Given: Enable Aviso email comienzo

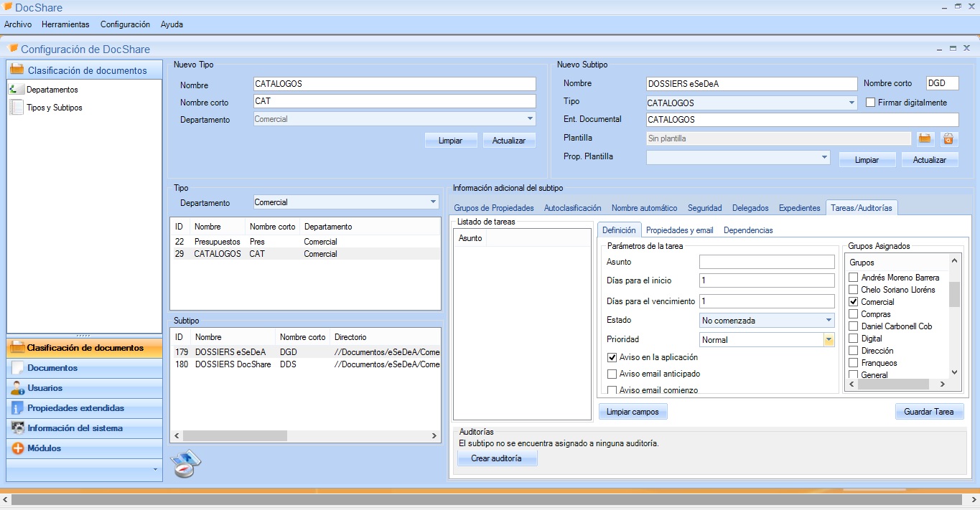Looking at the screenshot, I should click(x=612, y=390).
